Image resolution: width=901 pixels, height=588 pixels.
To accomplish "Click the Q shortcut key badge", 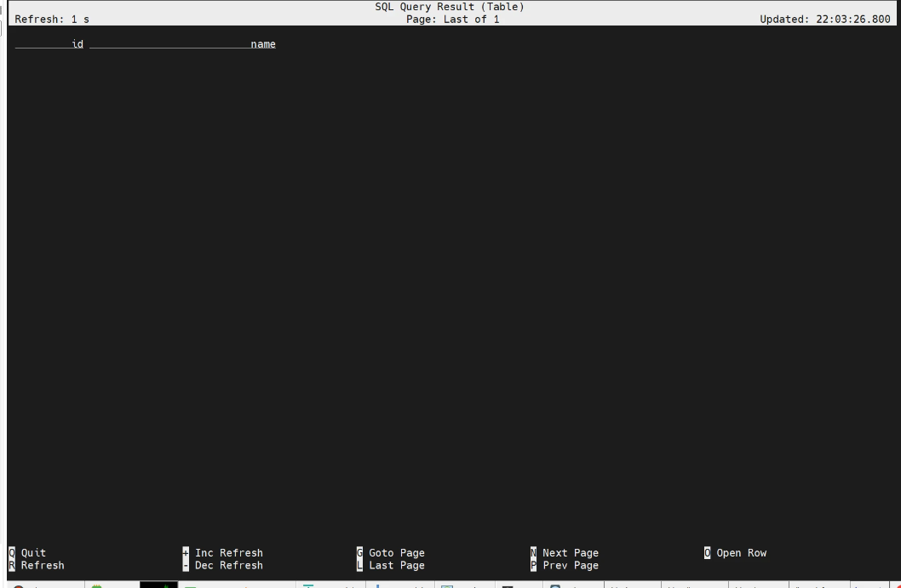I will coord(12,553).
